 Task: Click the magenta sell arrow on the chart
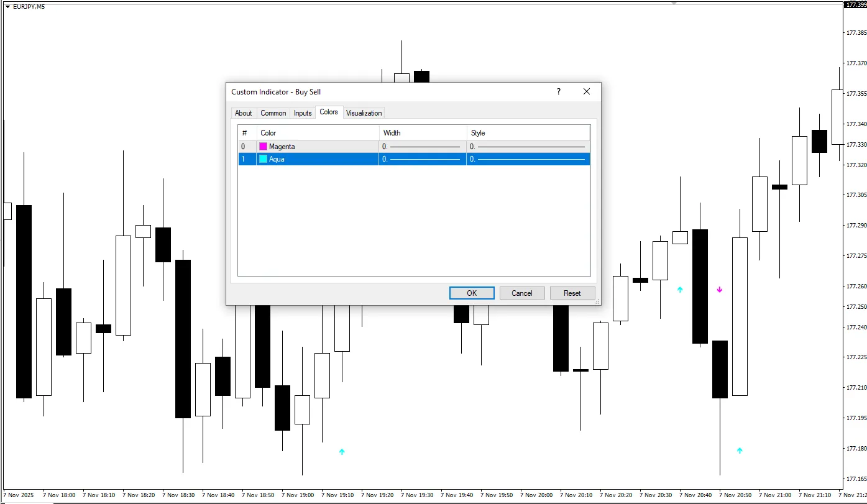[x=720, y=290]
